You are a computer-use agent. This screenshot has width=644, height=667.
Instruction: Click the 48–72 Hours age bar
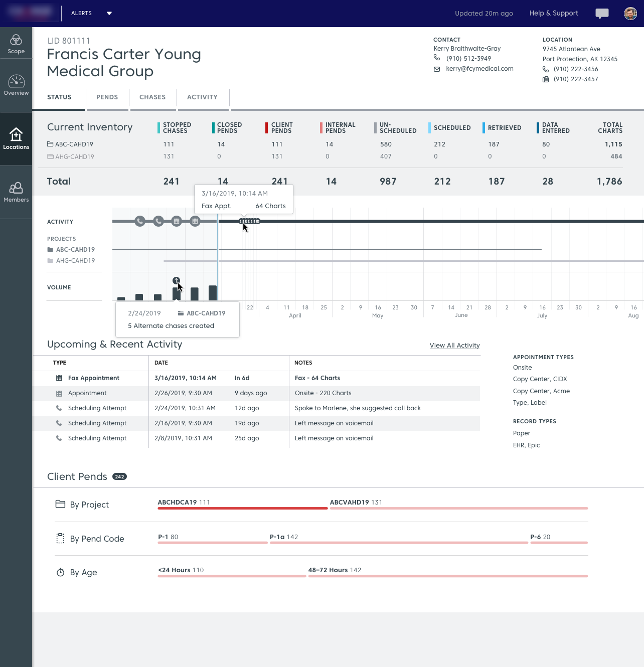448,576
